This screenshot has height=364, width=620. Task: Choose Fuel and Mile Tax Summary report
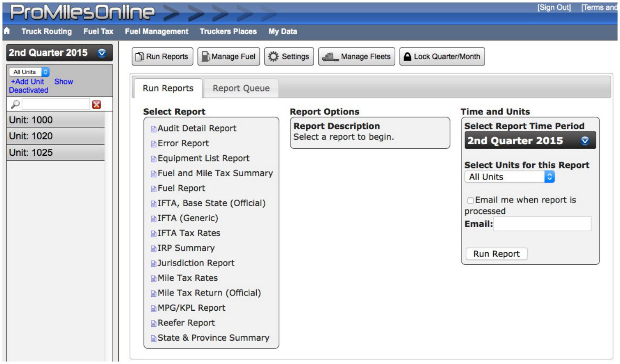215,173
